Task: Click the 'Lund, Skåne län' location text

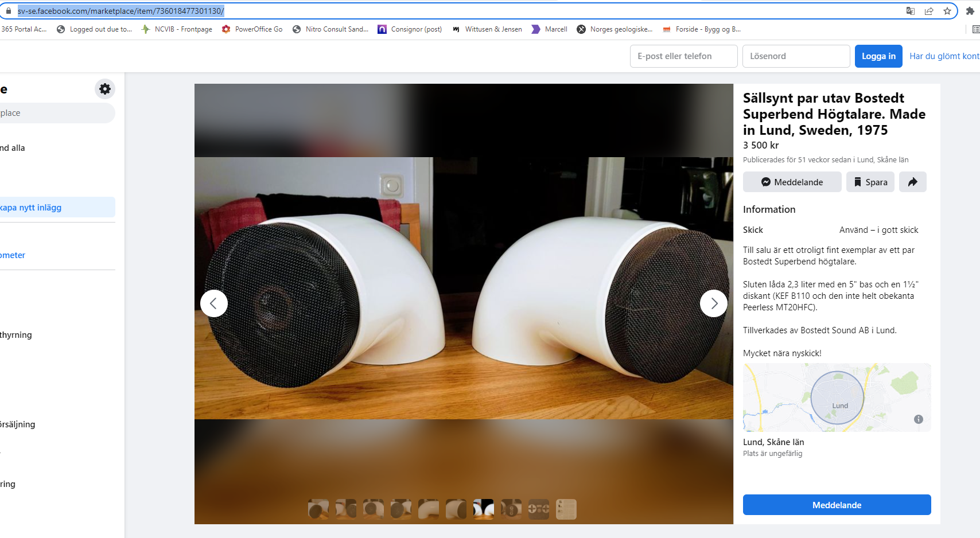Action: (773, 442)
